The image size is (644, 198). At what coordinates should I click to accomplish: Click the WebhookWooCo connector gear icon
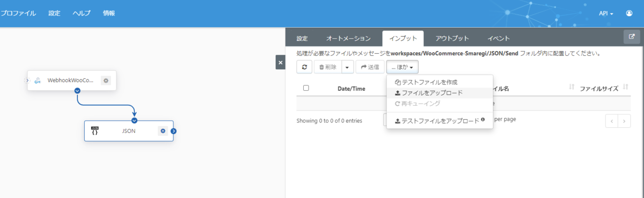click(x=106, y=80)
